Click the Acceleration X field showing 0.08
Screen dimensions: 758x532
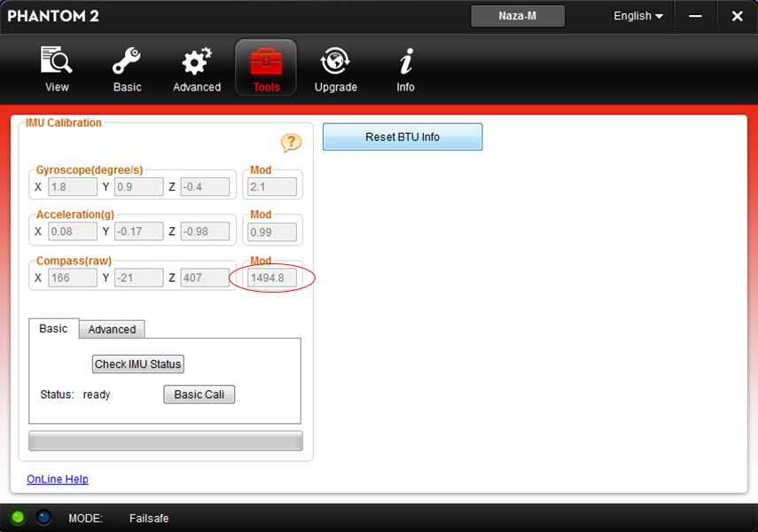(x=73, y=231)
